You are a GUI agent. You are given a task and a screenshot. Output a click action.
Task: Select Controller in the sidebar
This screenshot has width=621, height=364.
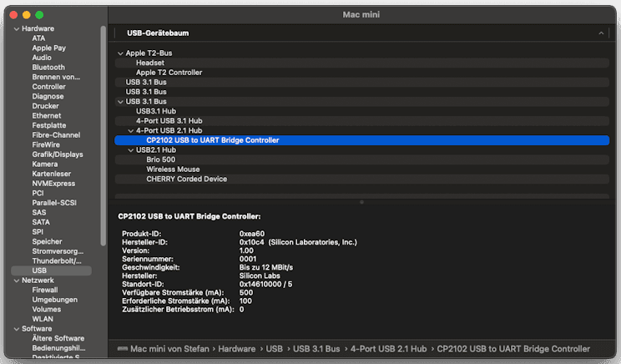coord(48,87)
